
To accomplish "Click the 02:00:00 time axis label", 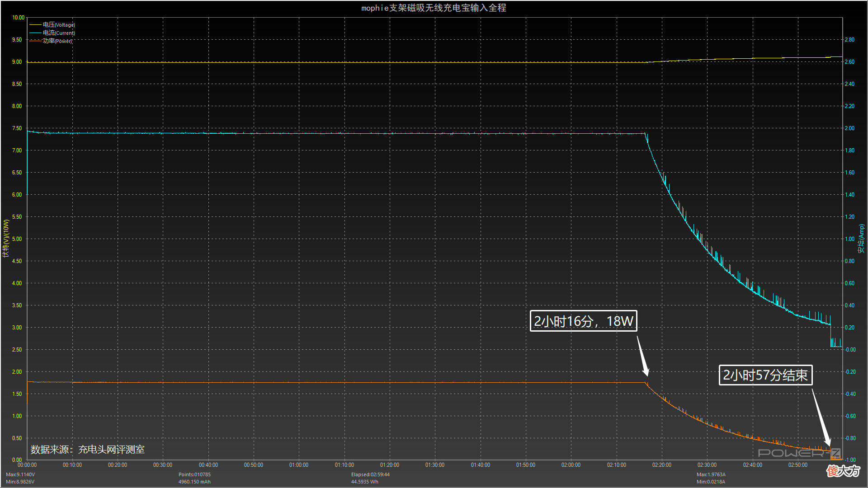I will (571, 465).
